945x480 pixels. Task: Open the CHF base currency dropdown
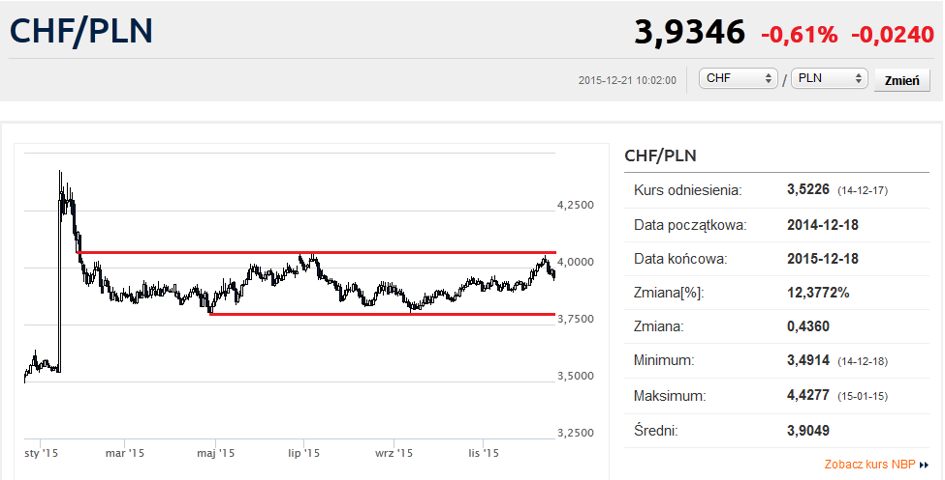(x=740, y=79)
